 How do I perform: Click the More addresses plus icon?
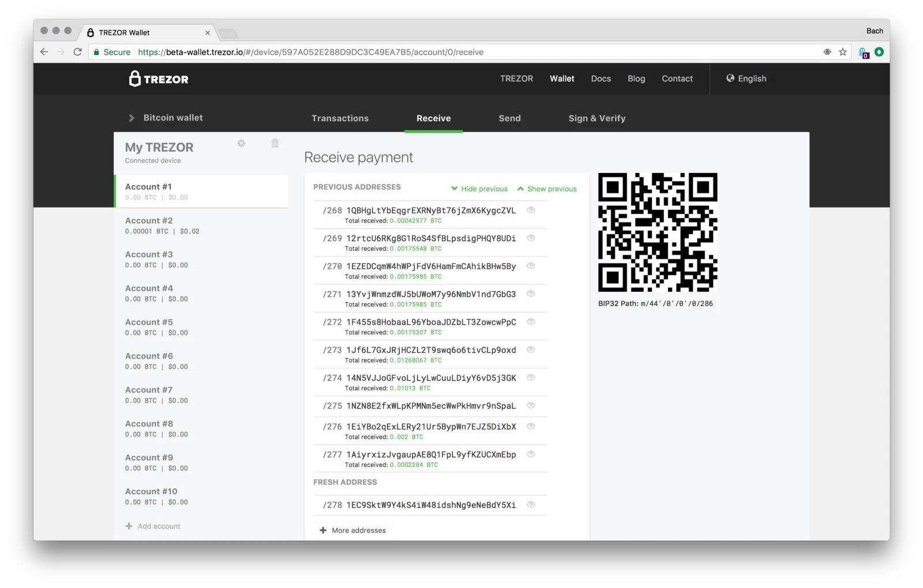tap(323, 530)
